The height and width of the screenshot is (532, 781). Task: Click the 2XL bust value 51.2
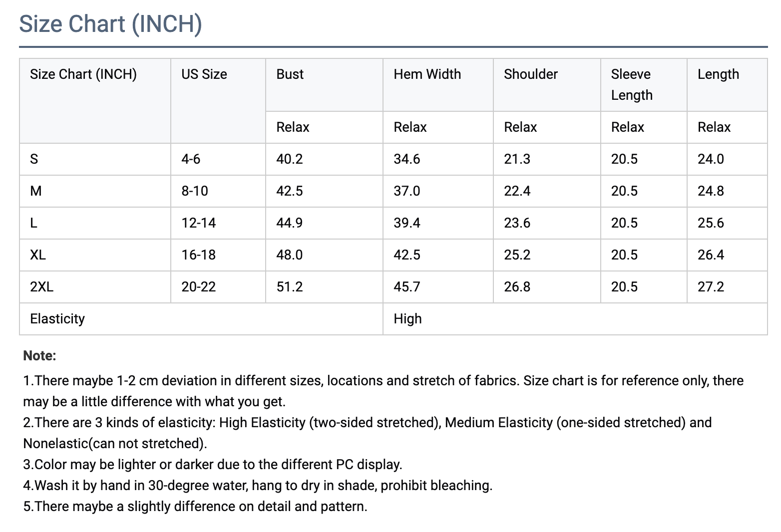tap(290, 287)
